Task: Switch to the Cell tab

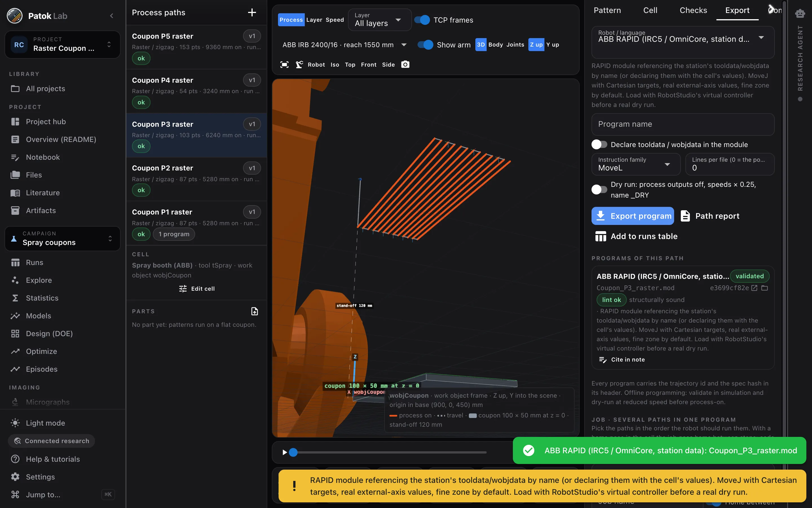Action: coord(650,10)
